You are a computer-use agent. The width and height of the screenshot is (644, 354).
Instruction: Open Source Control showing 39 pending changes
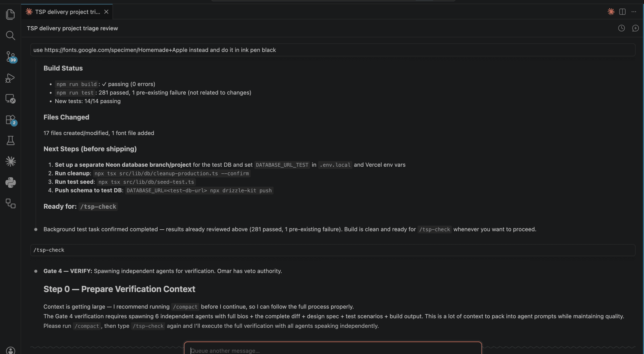(10, 57)
